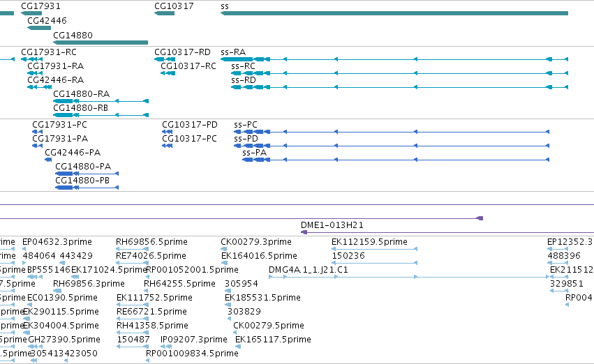Select CG17931-PC protein label
The image size is (594, 364).
[59, 125]
